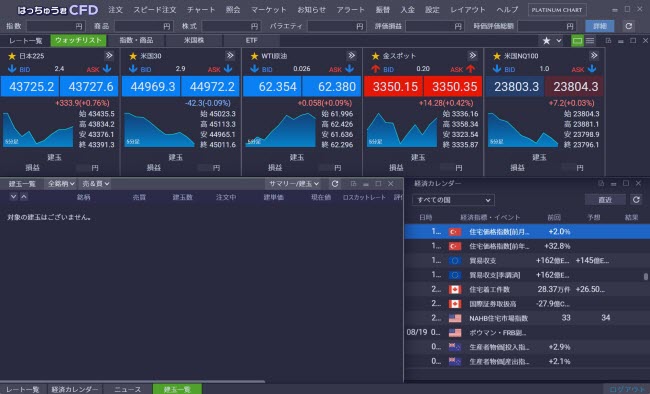The height and width of the screenshot is (394, 650).
Task: Click the blue 詳細 button
Action: 599,26
